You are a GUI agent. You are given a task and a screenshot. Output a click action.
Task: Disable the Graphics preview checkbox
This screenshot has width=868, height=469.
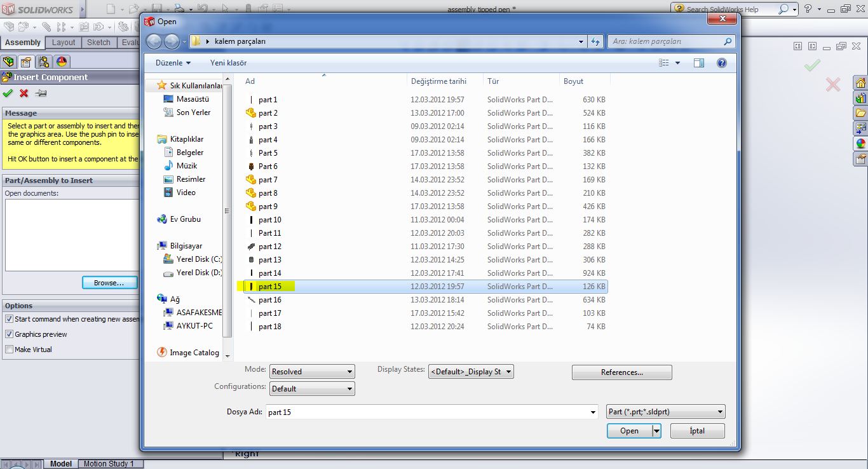click(9, 334)
